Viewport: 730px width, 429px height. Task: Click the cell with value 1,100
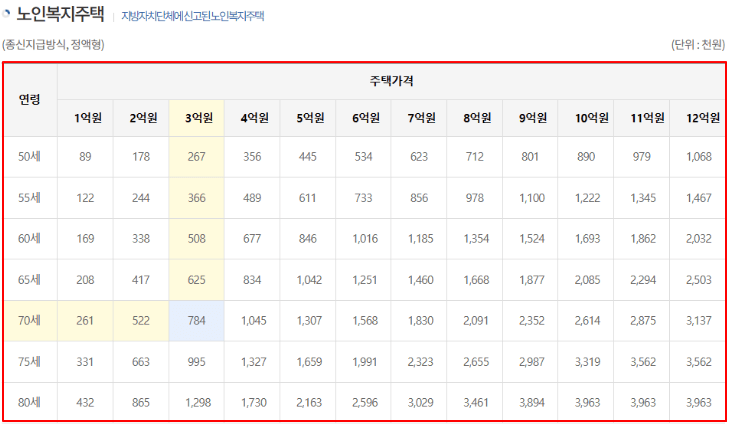530,198
